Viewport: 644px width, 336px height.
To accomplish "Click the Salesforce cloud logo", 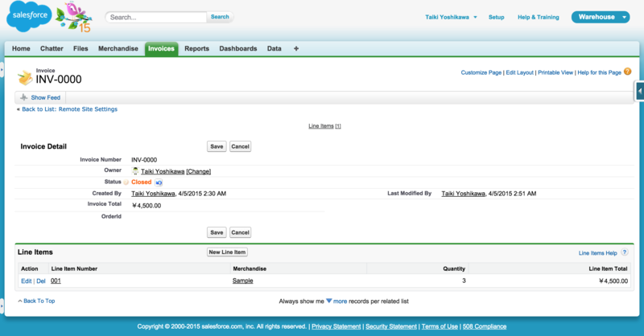I will [x=29, y=16].
